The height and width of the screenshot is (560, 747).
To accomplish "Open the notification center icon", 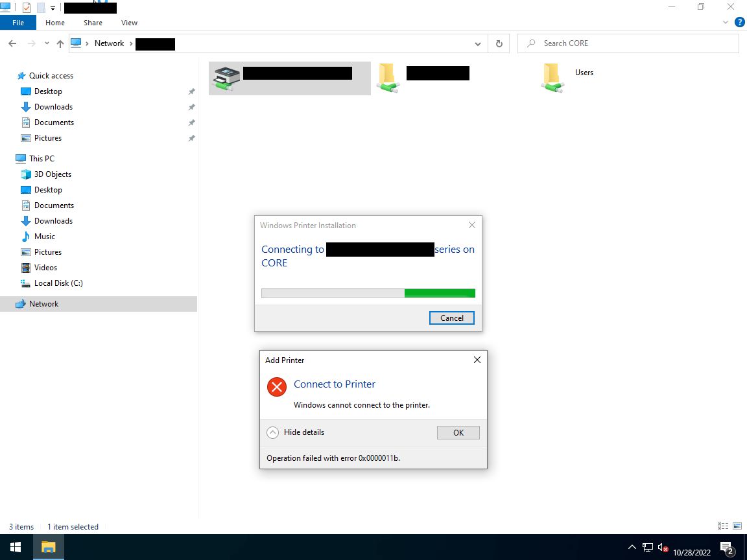I will [728, 548].
